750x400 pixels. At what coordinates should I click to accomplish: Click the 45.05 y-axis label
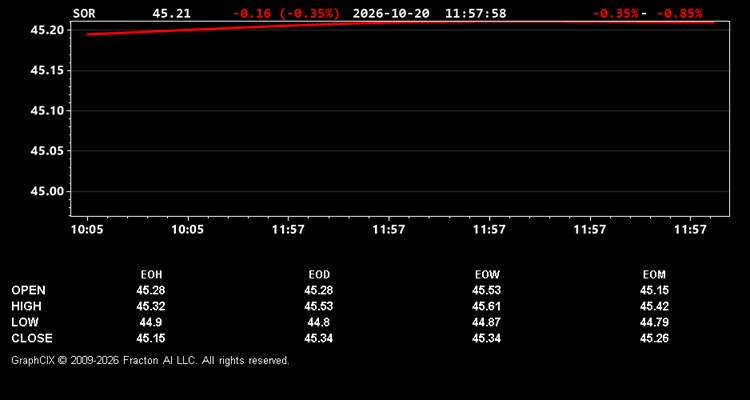click(47, 151)
